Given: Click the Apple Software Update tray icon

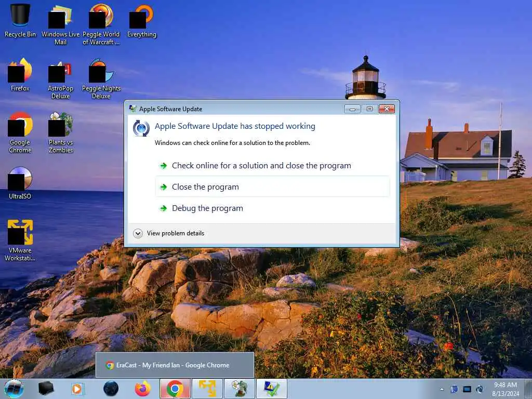Looking at the screenshot, I should pos(480,389).
